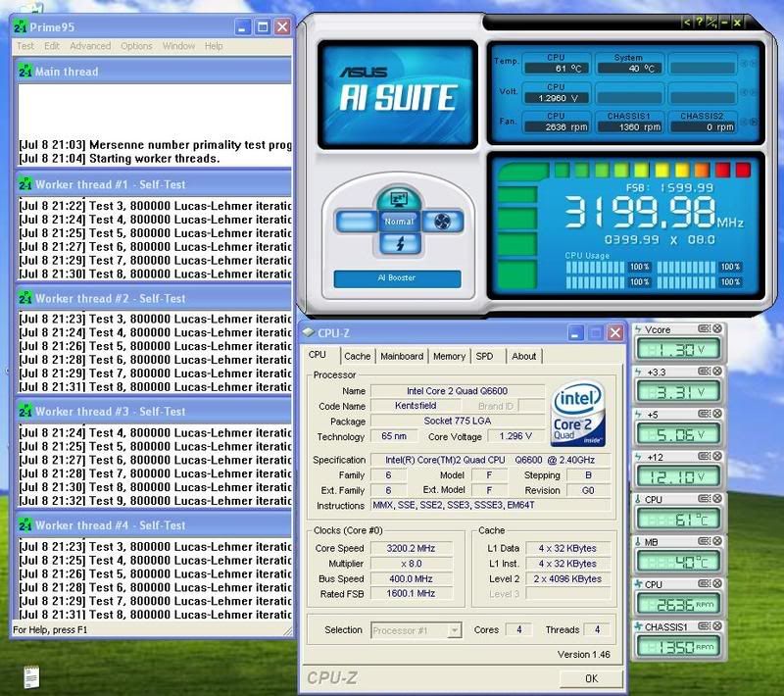Close the CPU temperature monitor panel

tap(717, 499)
